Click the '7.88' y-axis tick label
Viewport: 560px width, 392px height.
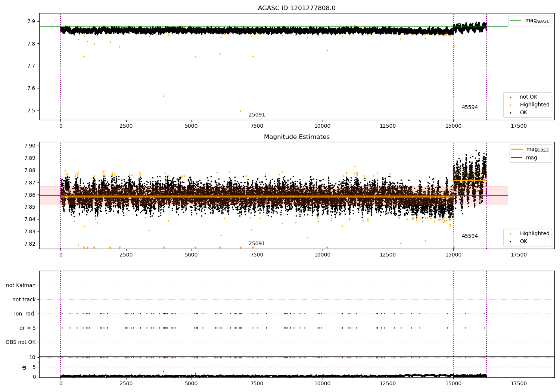[x=29, y=171]
